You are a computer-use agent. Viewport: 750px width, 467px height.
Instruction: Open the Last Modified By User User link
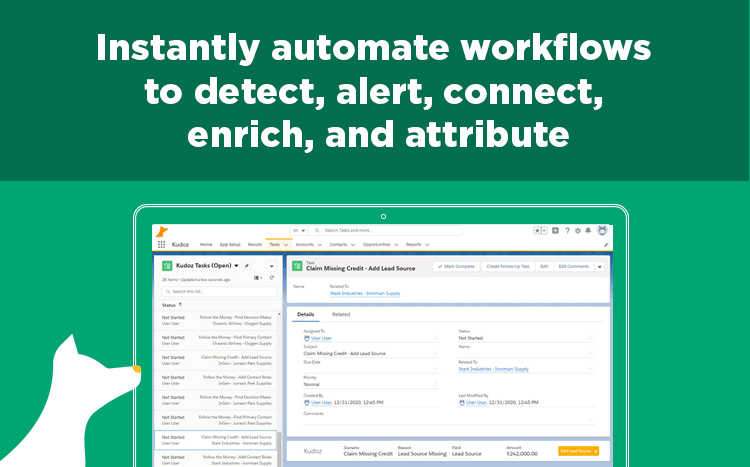476,402
